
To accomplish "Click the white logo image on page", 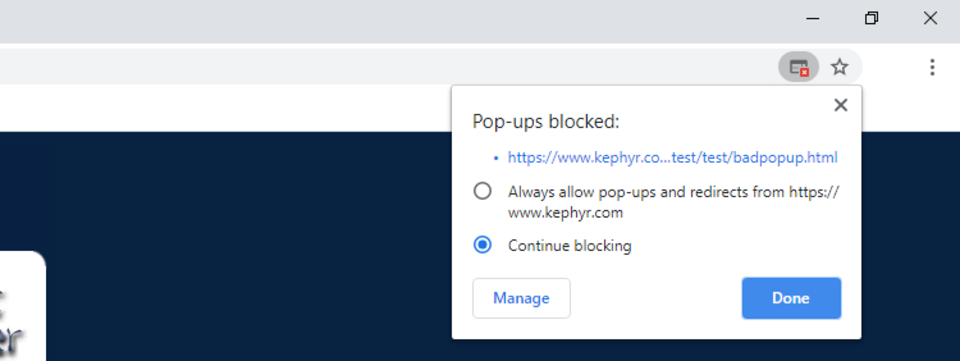I will tap(23, 306).
